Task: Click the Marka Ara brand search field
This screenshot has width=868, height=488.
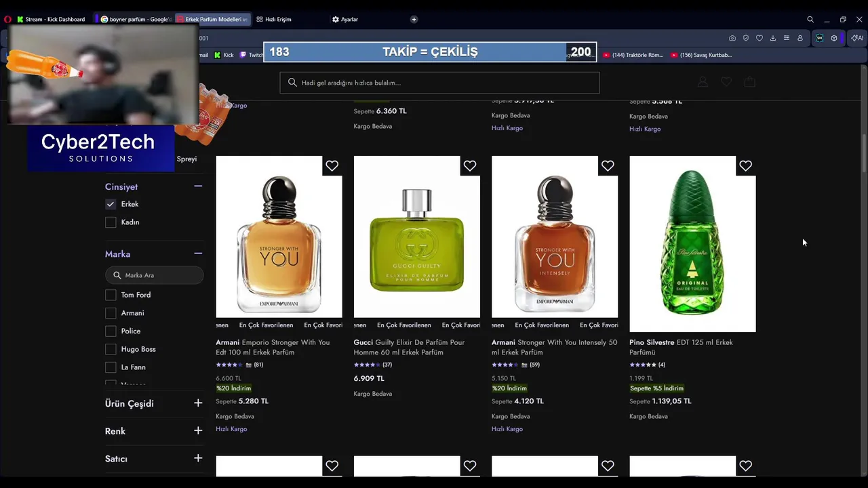Action: click(x=154, y=275)
